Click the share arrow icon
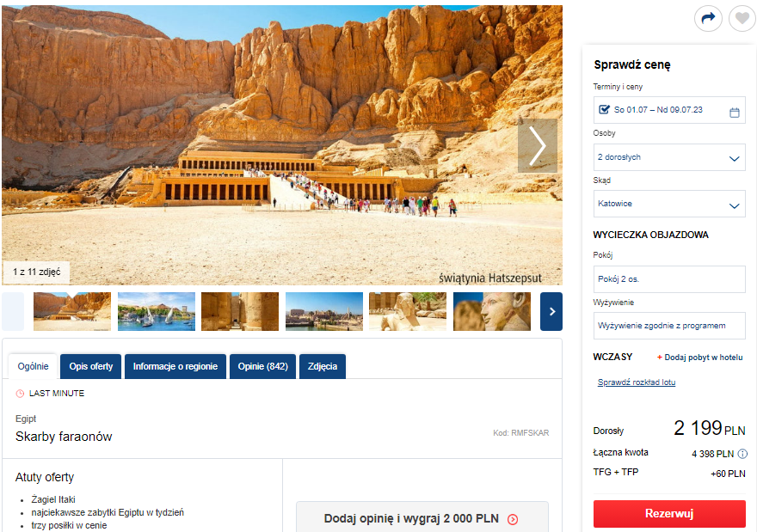 tap(708, 18)
